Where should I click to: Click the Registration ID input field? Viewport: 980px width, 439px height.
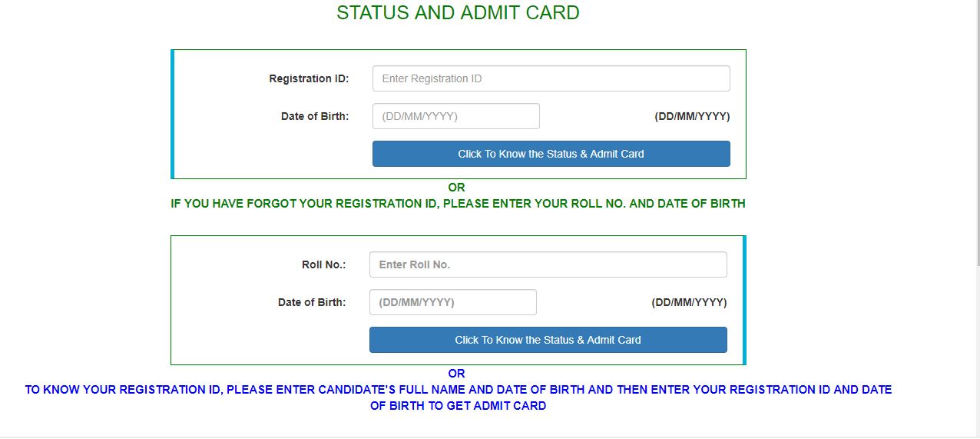551,78
